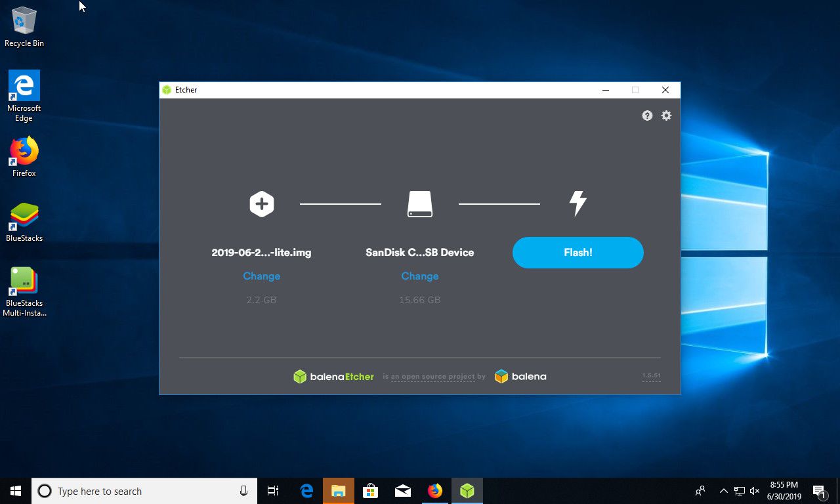Close the Etcher window

[665, 90]
